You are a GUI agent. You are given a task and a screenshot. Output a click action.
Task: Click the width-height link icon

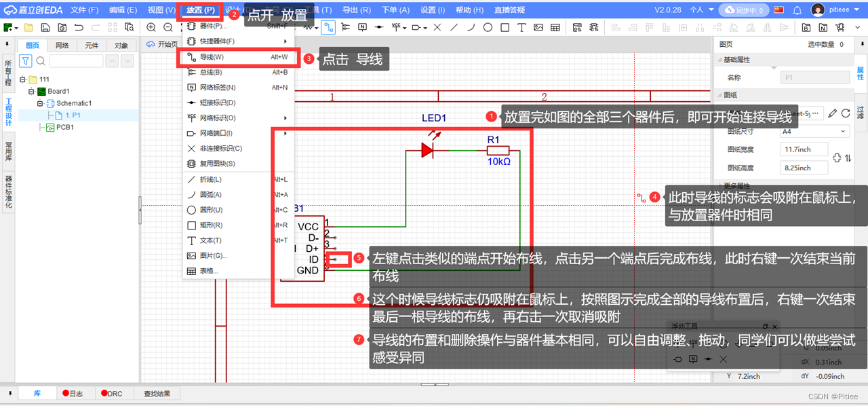point(837,158)
